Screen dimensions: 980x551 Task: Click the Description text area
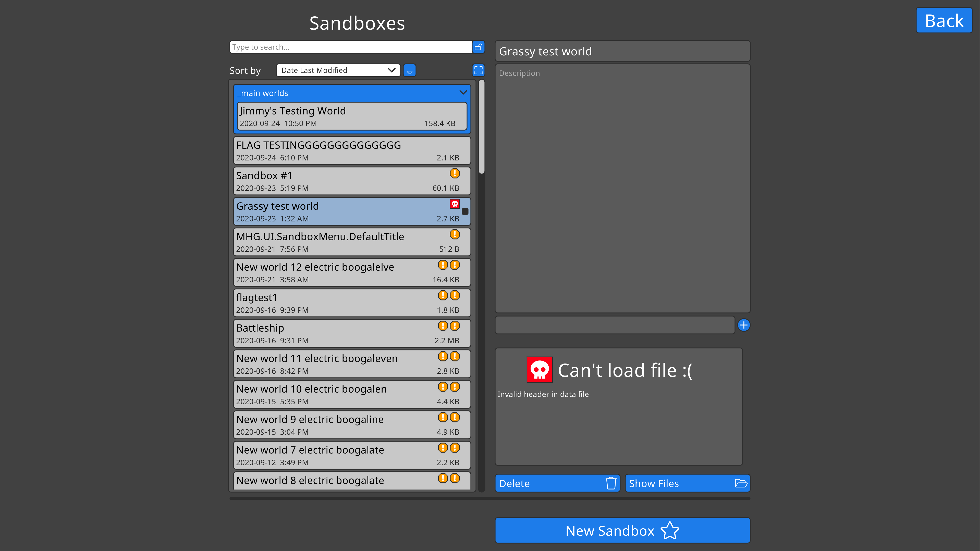(622, 189)
